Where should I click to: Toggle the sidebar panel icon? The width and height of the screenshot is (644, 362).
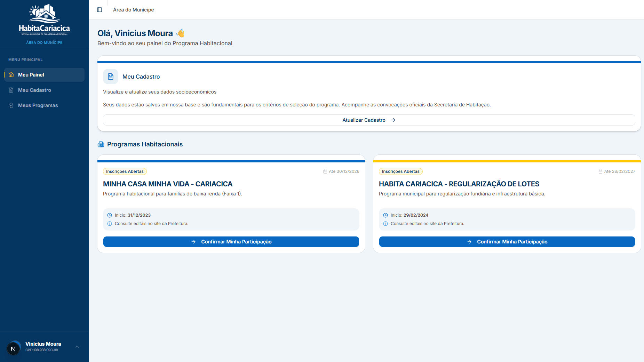(x=100, y=10)
